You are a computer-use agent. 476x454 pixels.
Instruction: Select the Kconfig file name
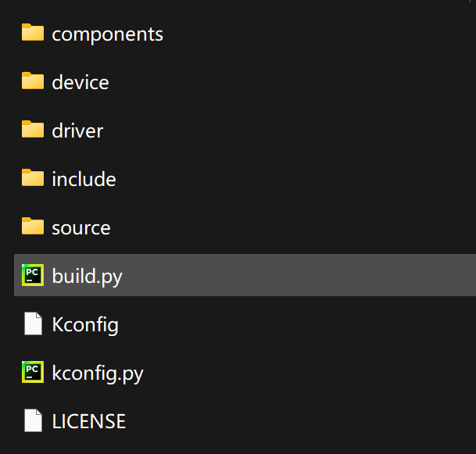tap(84, 325)
